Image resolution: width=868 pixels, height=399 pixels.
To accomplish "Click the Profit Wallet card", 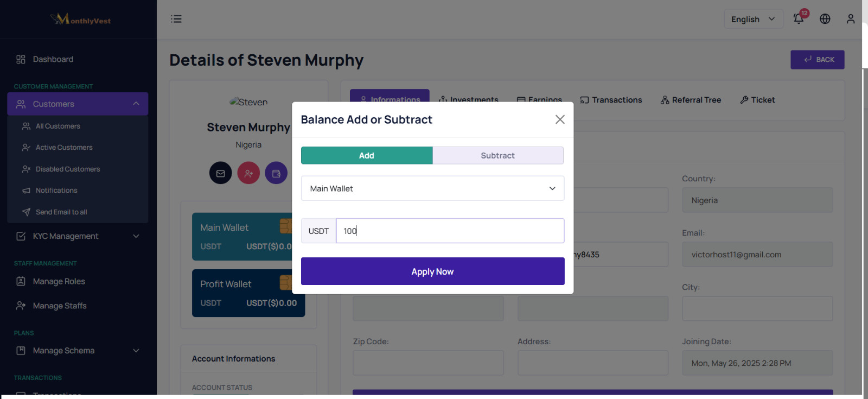I will pos(248,293).
